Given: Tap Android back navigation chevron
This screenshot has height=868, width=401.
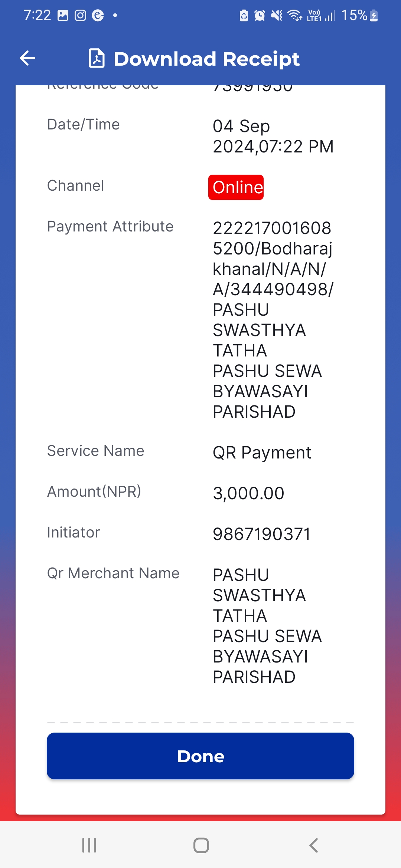Looking at the screenshot, I should click(x=314, y=845).
